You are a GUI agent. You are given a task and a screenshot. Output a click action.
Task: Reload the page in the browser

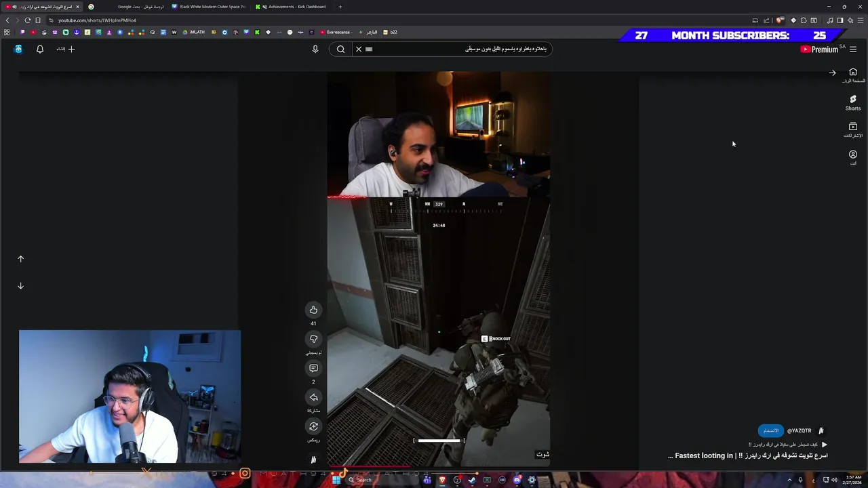27,20
